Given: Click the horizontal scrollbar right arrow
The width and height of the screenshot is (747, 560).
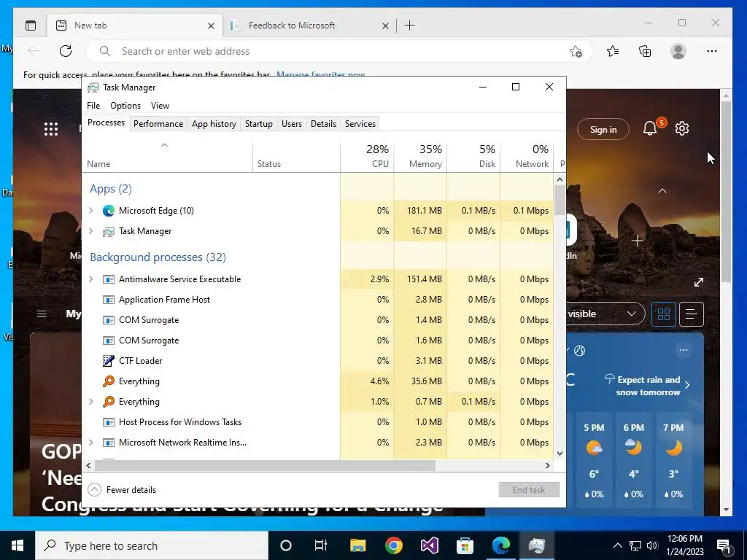Looking at the screenshot, I should [547, 466].
